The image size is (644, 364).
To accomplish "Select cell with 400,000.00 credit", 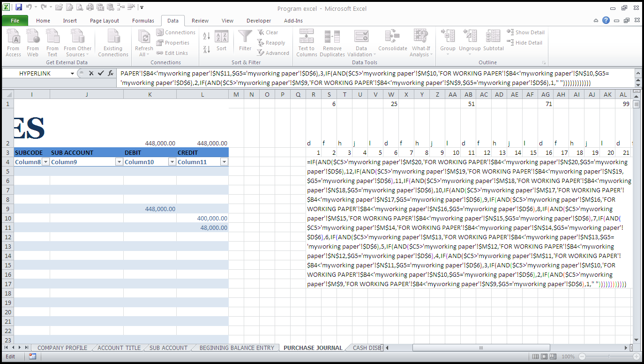I will coord(202,218).
